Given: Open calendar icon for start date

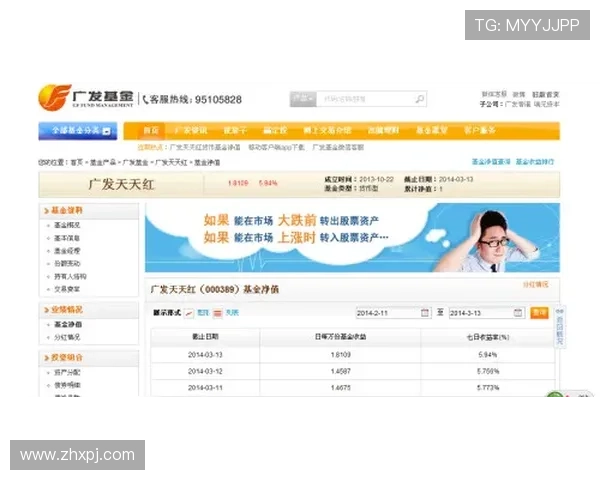Looking at the screenshot, I should [425, 313].
